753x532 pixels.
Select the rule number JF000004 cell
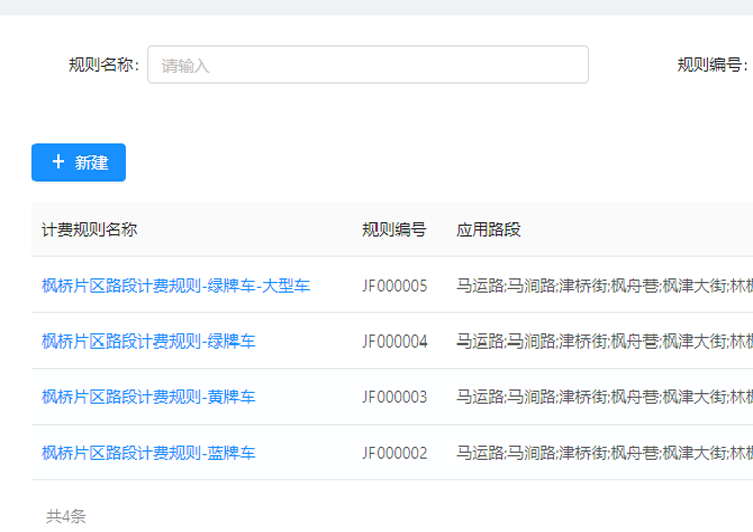click(395, 342)
